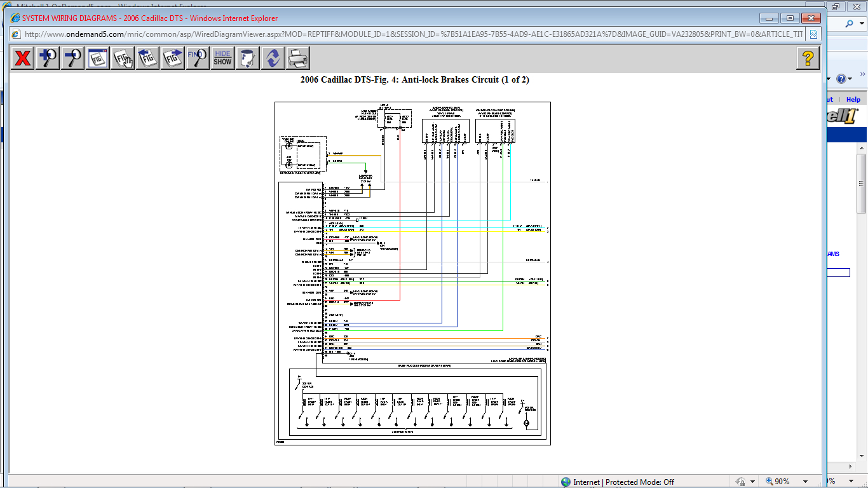
Task: Open help with yellow question mark
Action: (x=808, y=58)
